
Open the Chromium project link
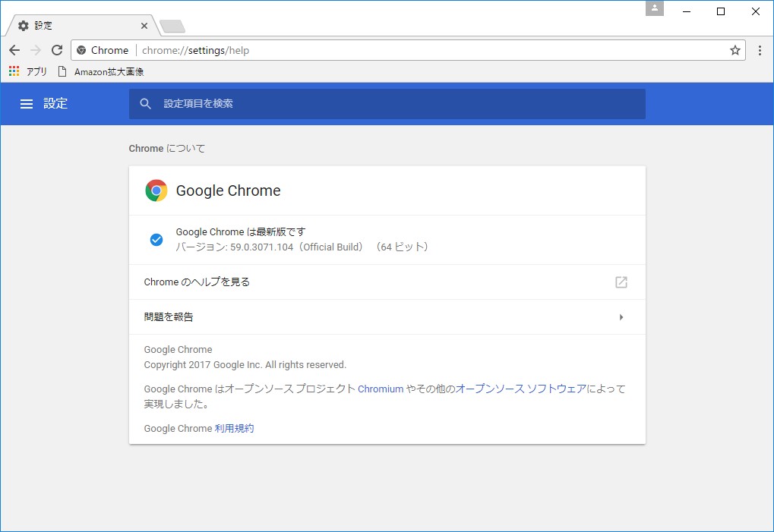pyautogui.click(x=380, y=389)
